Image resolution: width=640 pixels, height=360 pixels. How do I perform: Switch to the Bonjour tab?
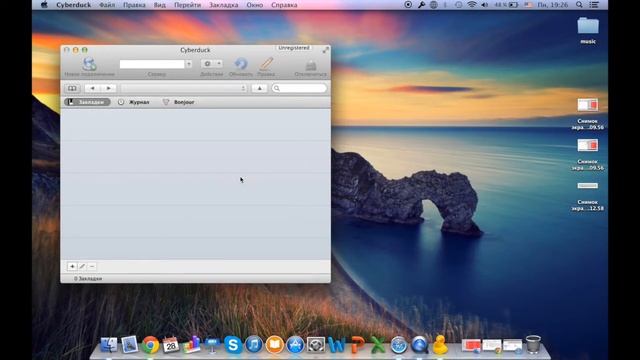tap(178, 102)
